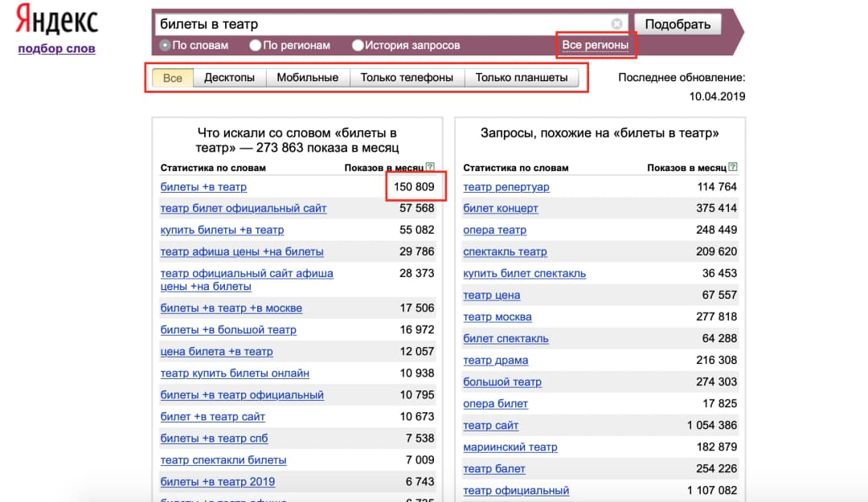
Task: Open 'театр репертуар' similar query link
Action: coord(506,187)
